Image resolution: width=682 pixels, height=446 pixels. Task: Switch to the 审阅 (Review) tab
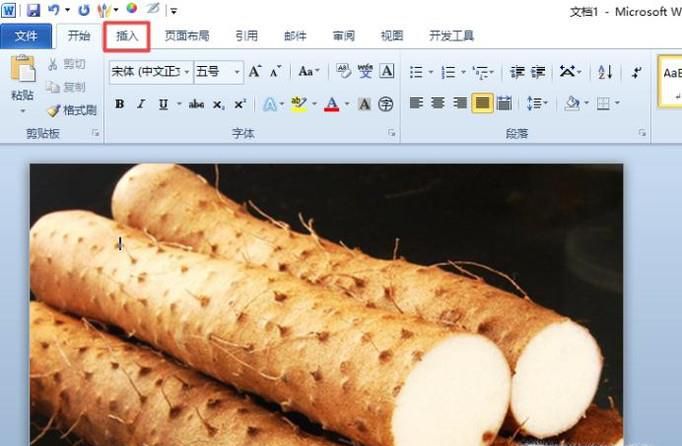(344, 36)
